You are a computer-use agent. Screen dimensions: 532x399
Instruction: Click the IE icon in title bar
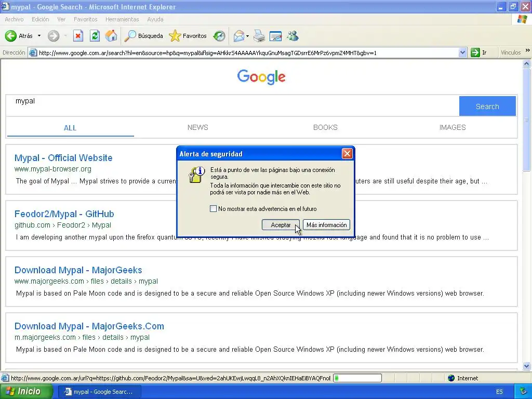tap(5, 6)
